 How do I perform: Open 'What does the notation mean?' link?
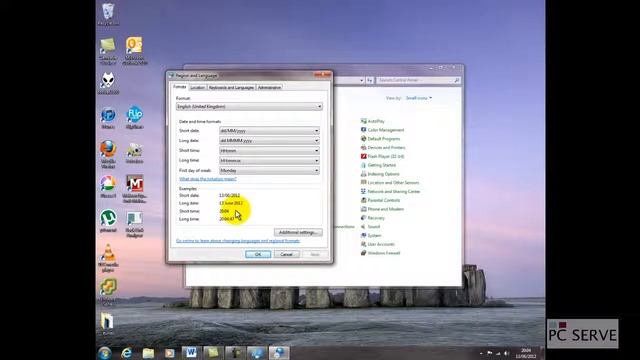click(x=208, y=179)
